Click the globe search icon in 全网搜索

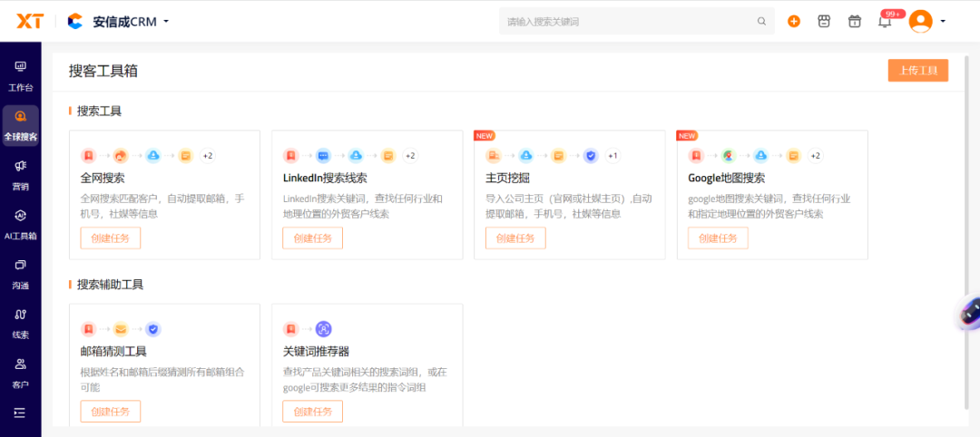(121, 155)
